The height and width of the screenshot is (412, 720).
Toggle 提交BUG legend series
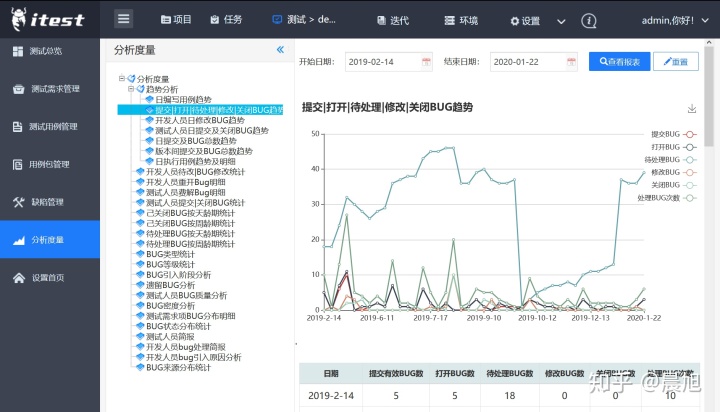[674, 134]
